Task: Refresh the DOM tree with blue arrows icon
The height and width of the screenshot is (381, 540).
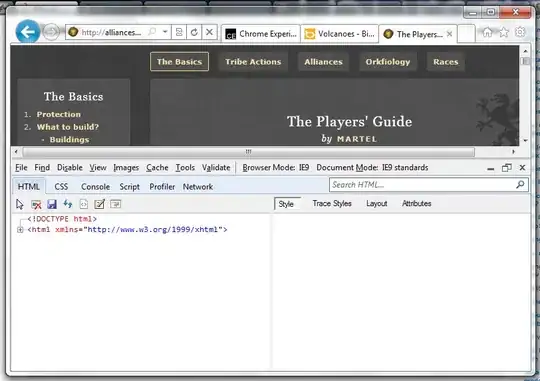Action: coord(68,204)
